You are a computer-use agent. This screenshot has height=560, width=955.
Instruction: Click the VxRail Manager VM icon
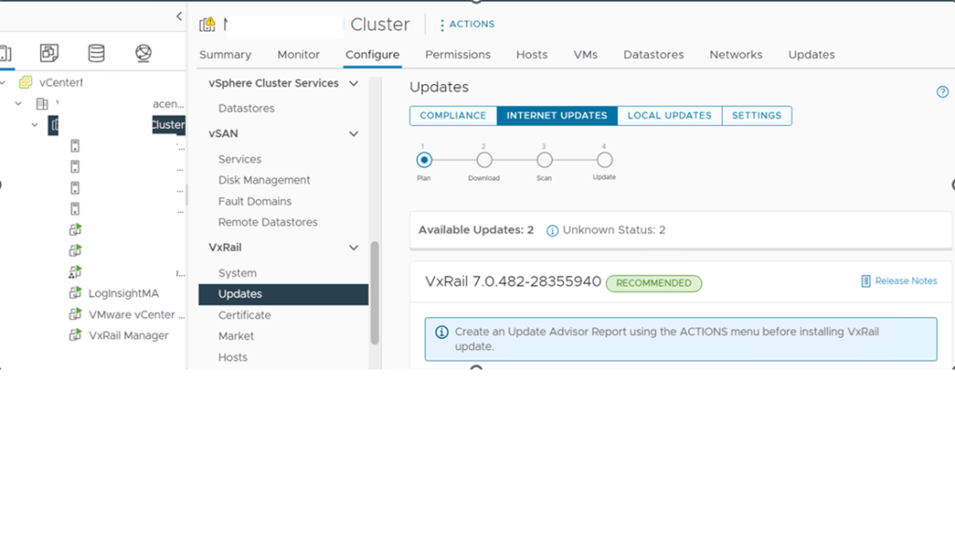pos(76,335)
